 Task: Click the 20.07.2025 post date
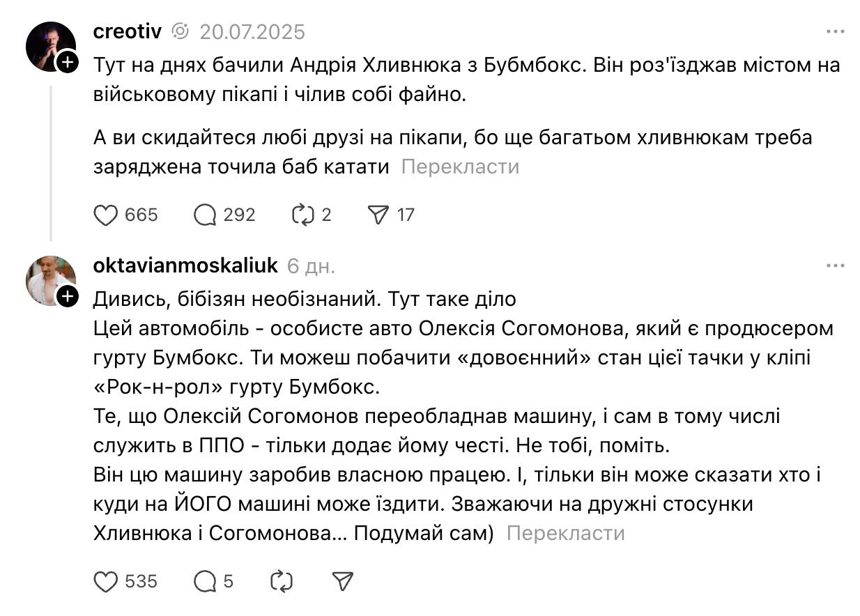point(252,32)
